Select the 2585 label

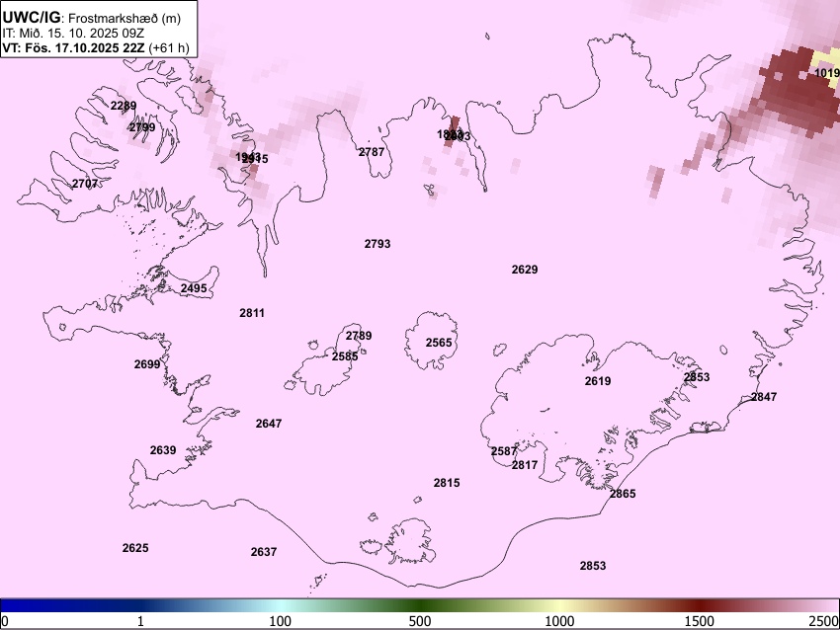(345, 355)
